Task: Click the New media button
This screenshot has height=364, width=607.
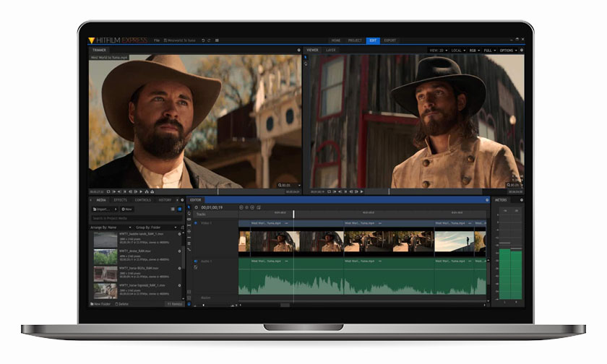Action: [x=127, y=209]
